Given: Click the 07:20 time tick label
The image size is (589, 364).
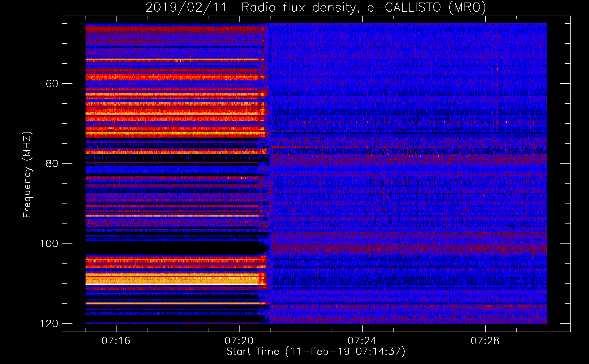Looking at the screenshot, I should tap(239, 341).
